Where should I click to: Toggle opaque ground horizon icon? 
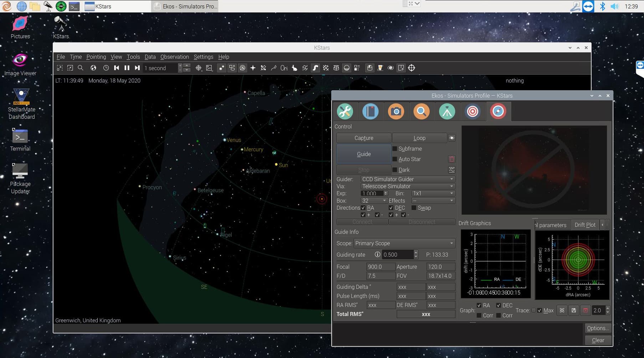pos(347,68)
